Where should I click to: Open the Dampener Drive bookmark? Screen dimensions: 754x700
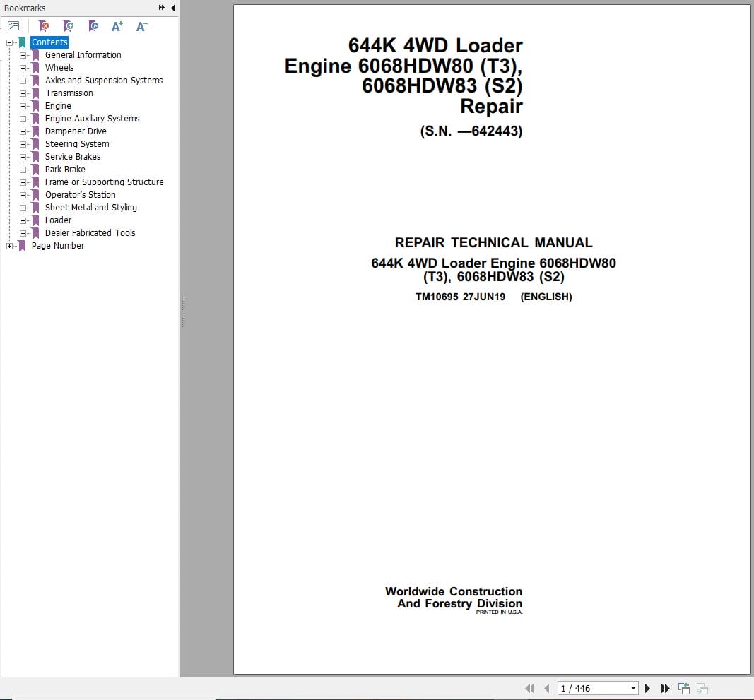pyautogui.click(x=76, y=131)
